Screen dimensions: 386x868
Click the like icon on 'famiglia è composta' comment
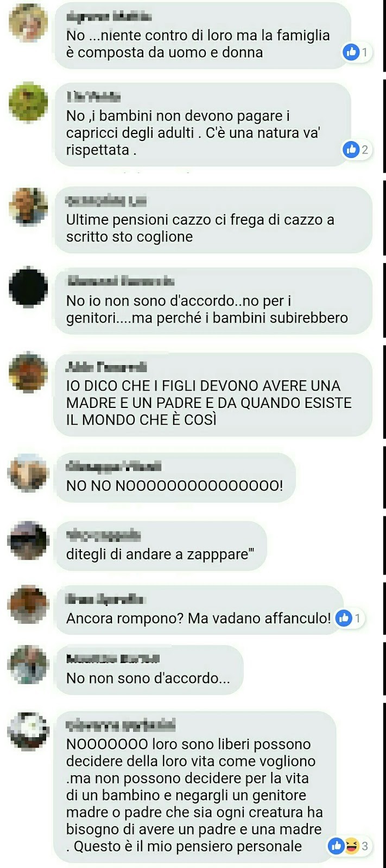(x=352, y=52)
